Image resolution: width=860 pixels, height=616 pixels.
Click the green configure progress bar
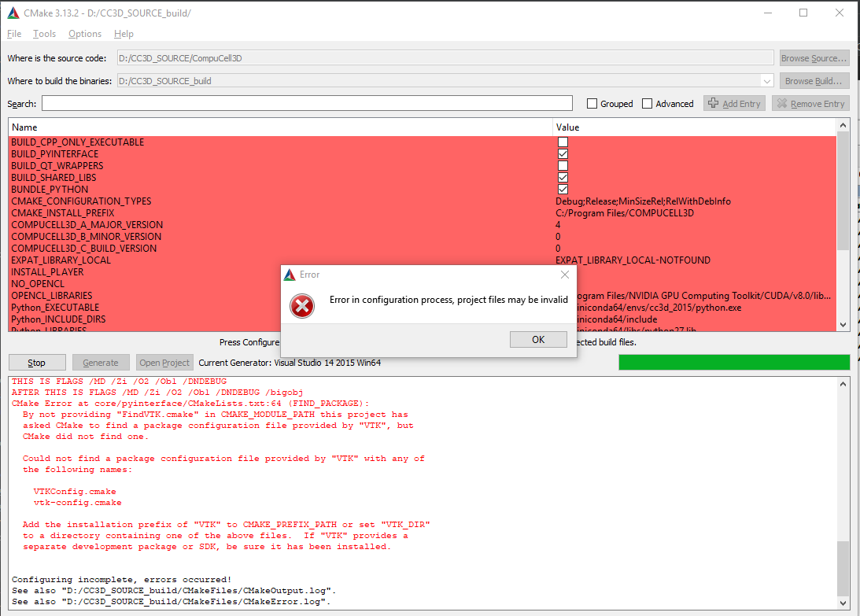tap(733, 363)
